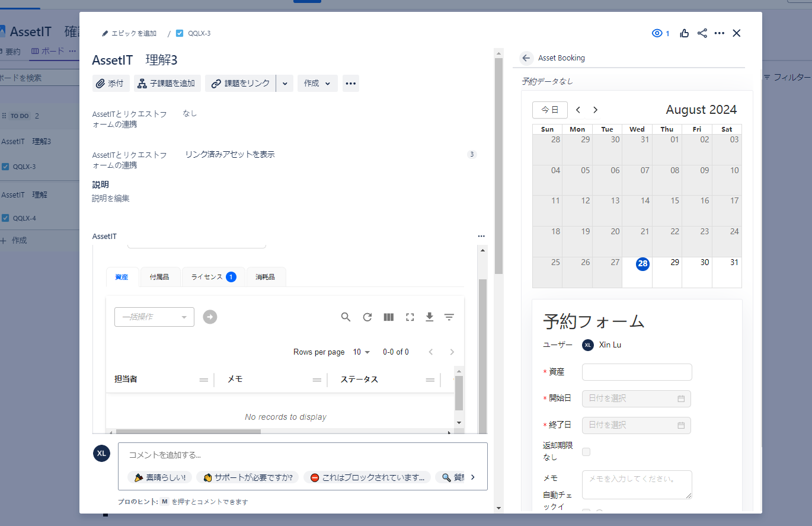Download the asset table data
Image resolution: width=812 pixels, height=526 pixels.
429,317
